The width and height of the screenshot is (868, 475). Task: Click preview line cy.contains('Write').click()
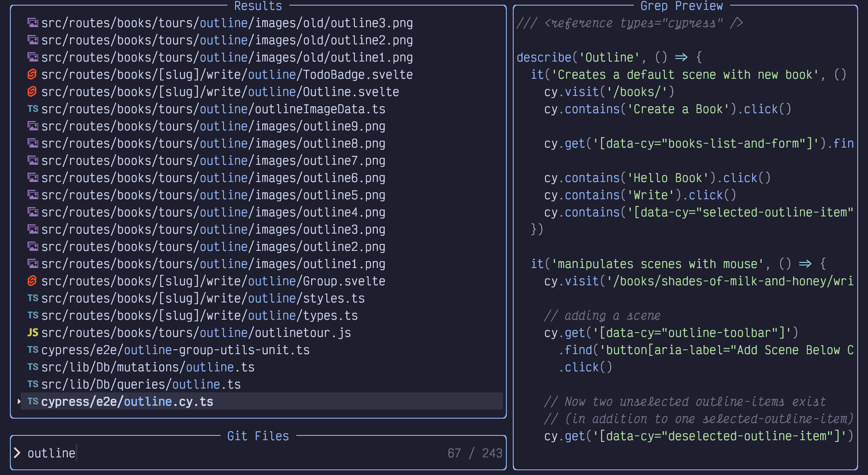tap(640, 195)
